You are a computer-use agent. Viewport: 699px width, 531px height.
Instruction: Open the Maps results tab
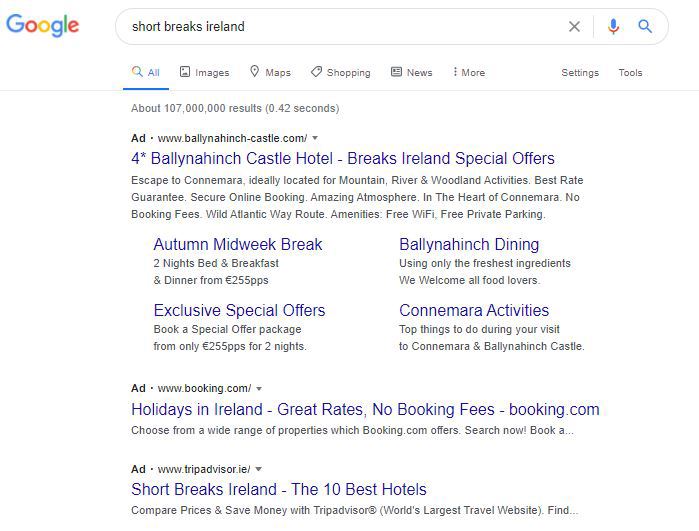pyautogui.click(x=270, y=73)
